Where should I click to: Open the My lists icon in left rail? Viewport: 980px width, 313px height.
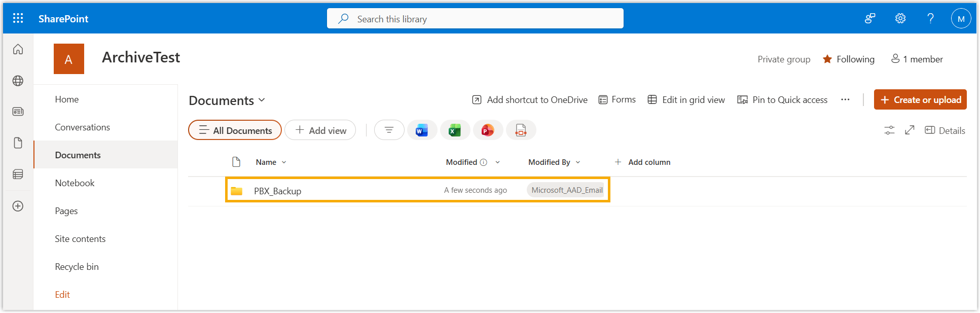tap(18, 175)
